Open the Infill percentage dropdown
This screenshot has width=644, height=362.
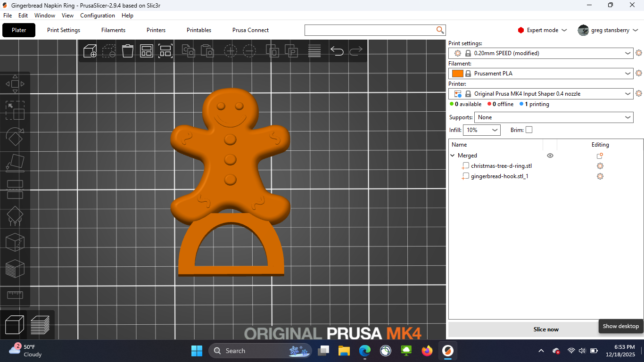tap(482, 130)
